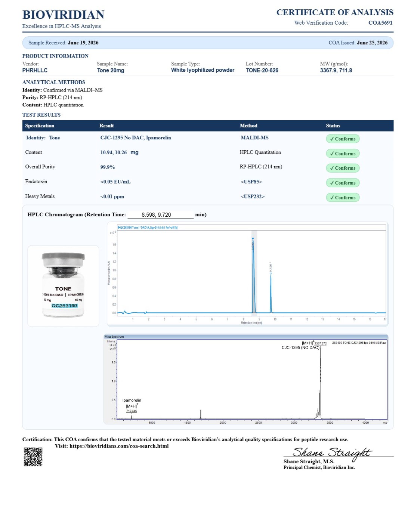
Task: Select endotoxin result <0.05 EU/mL
Action: coord(115,182)
